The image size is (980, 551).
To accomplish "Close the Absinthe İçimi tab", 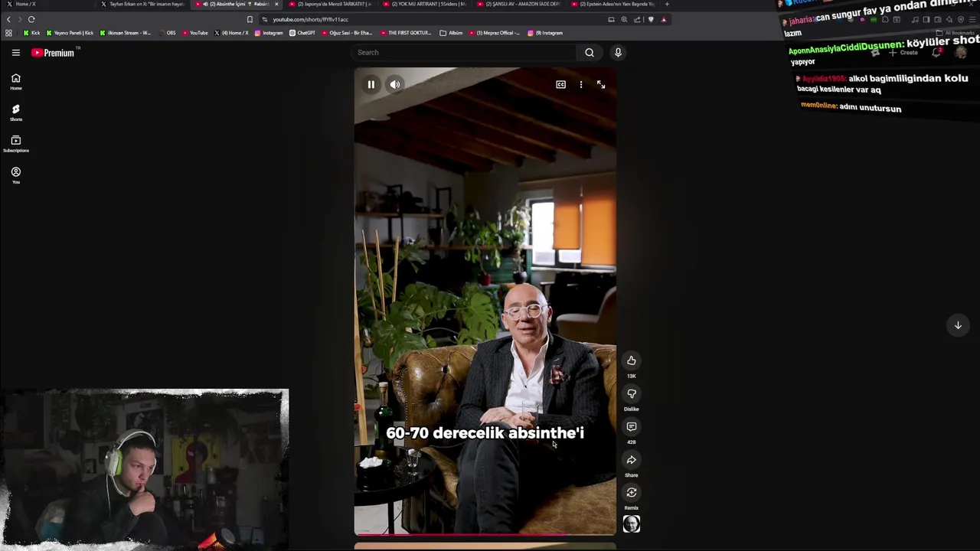I will (276, 4).
